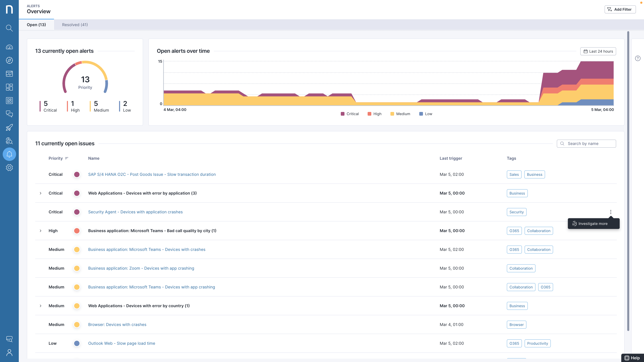This screenshot has width=644, height=362.
Task: Click the user profile icon at bottom
Action: pyautogui.click(x=9, y=352)
